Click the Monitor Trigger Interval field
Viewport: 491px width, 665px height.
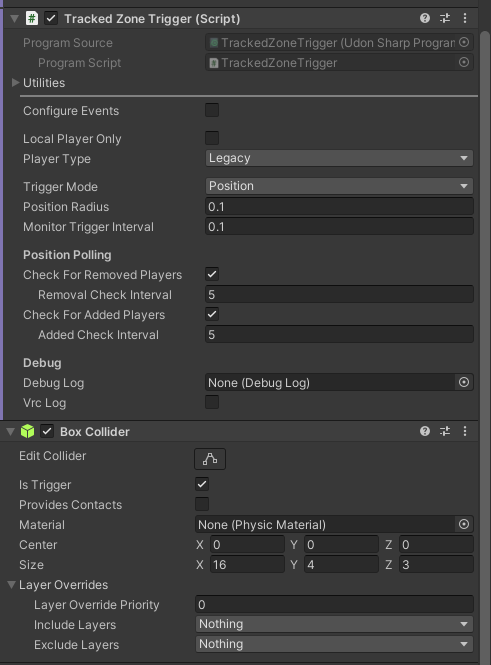[339, 226]
